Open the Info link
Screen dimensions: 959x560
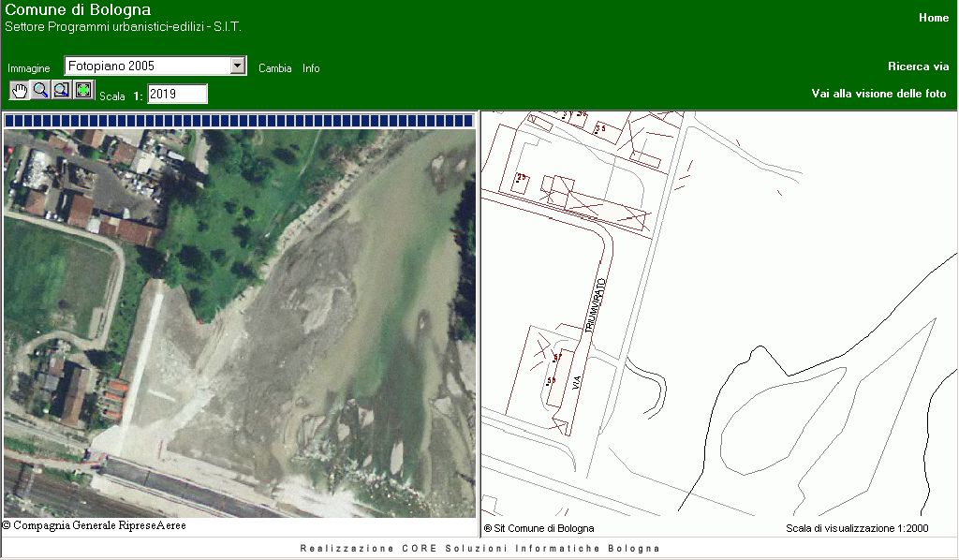tap(311, 68)
